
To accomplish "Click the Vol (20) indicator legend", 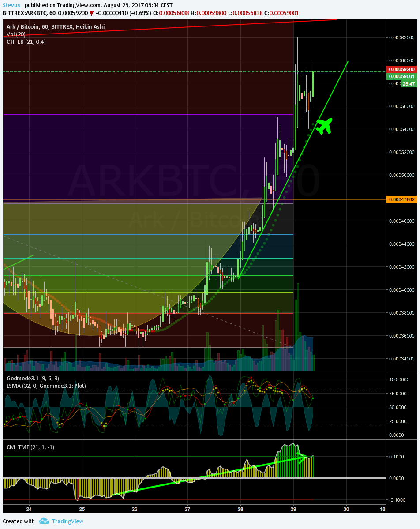I will click(16, 34).
